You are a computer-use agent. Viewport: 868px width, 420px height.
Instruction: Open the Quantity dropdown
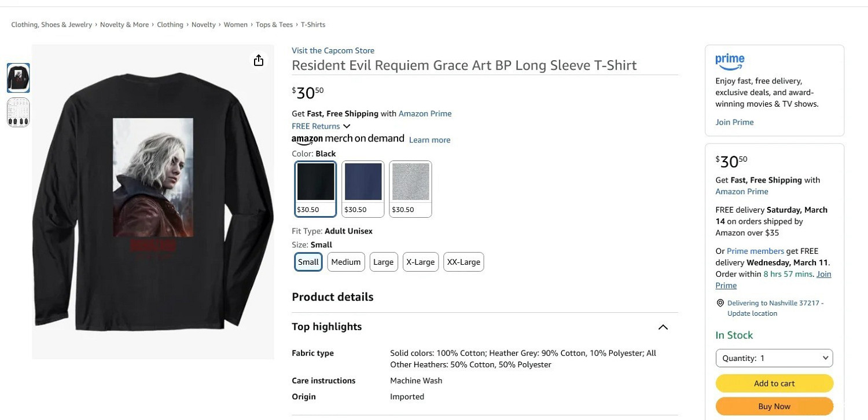point(774,358)
